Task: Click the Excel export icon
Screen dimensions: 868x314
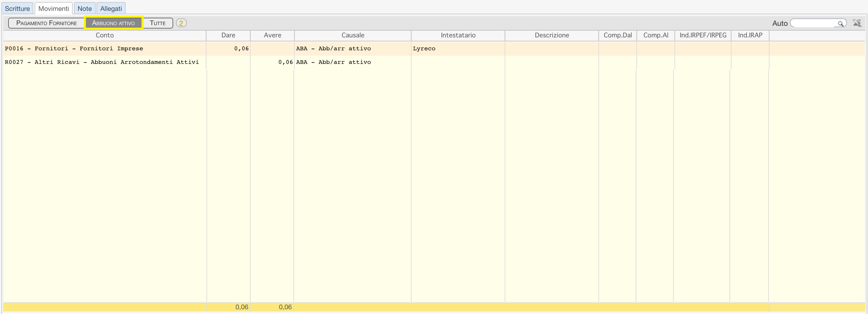Action: coord(857,23)
